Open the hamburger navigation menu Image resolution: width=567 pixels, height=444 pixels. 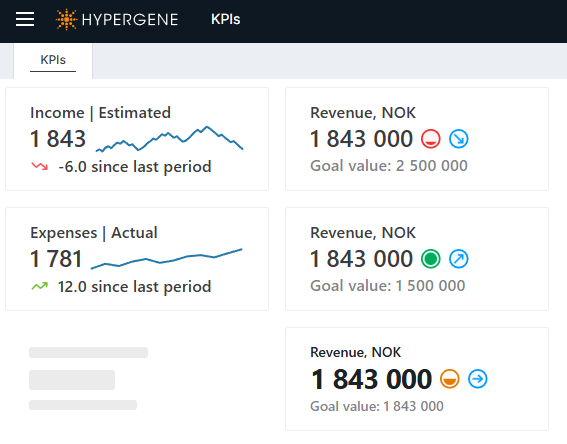pos(25,19)
